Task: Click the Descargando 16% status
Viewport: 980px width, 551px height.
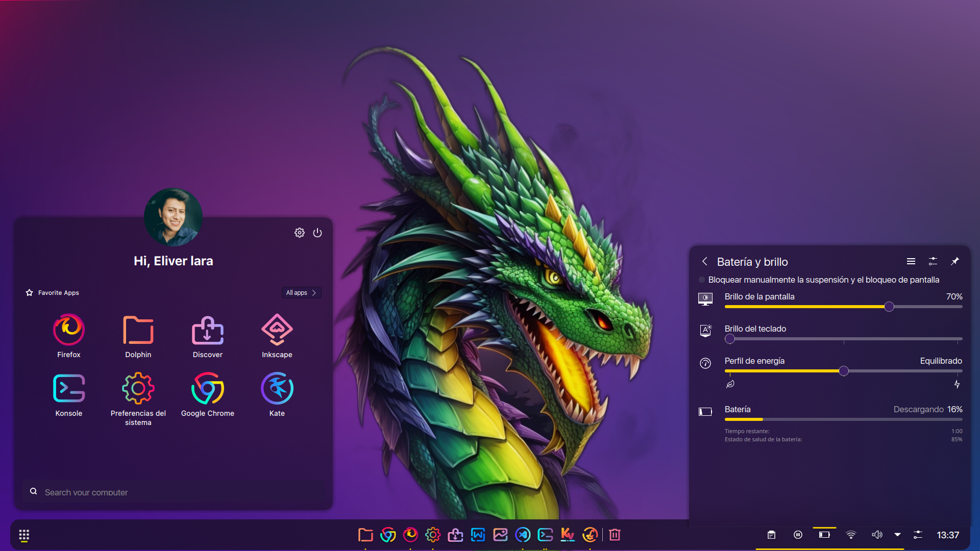Action: [x=928, y=409]
